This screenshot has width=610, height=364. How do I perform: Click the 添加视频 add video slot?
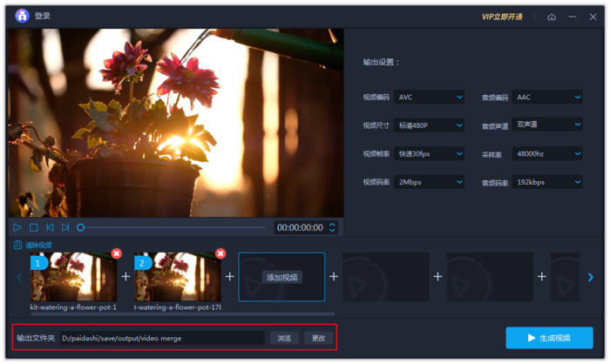281,277
